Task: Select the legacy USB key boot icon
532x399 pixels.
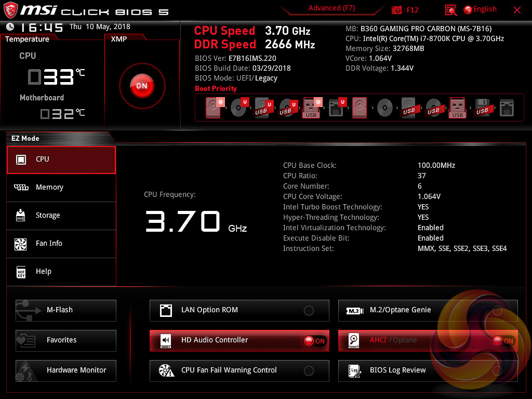Action: tap(458, 108)
